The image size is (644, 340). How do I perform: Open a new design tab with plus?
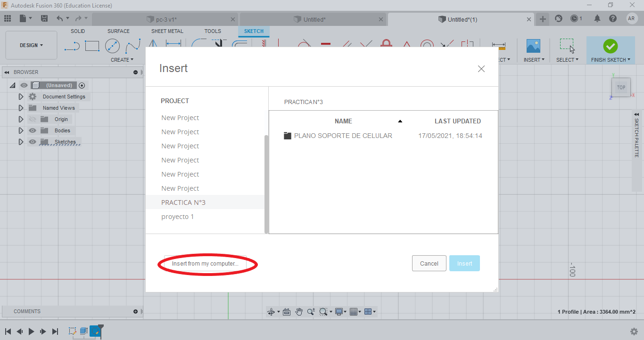pyautogui.click(x=543, y=19)
